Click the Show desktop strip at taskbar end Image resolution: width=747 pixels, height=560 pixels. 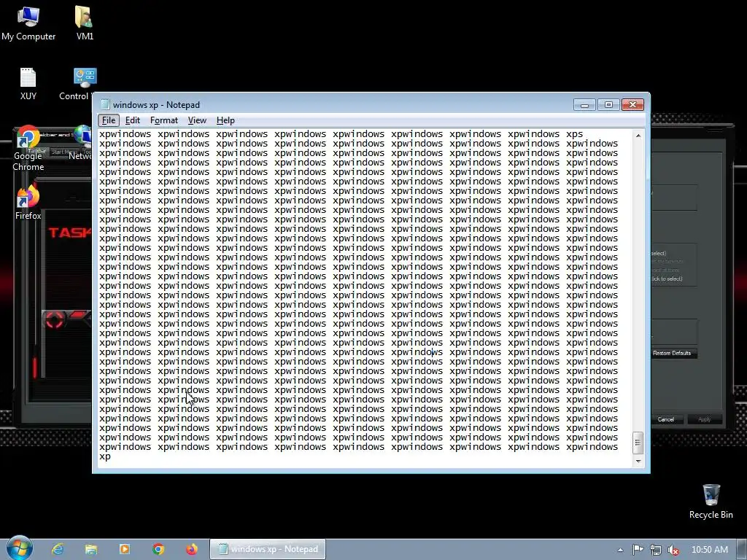click(742, 550)
